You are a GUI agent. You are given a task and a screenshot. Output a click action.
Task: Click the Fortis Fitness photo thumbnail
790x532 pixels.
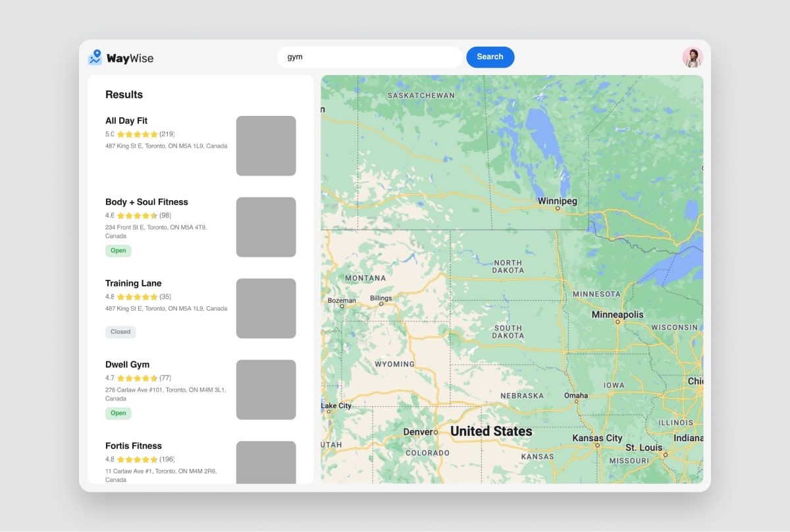[x=266, y=462]
